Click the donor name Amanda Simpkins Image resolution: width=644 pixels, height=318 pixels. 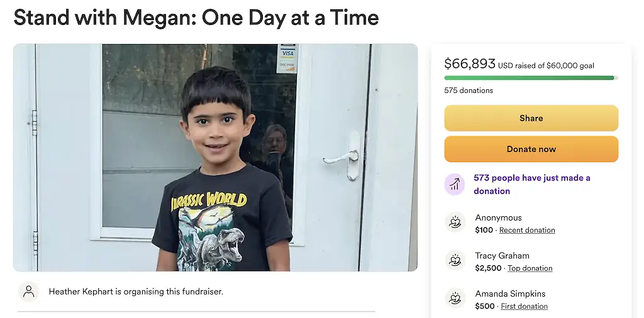point(510,293)
